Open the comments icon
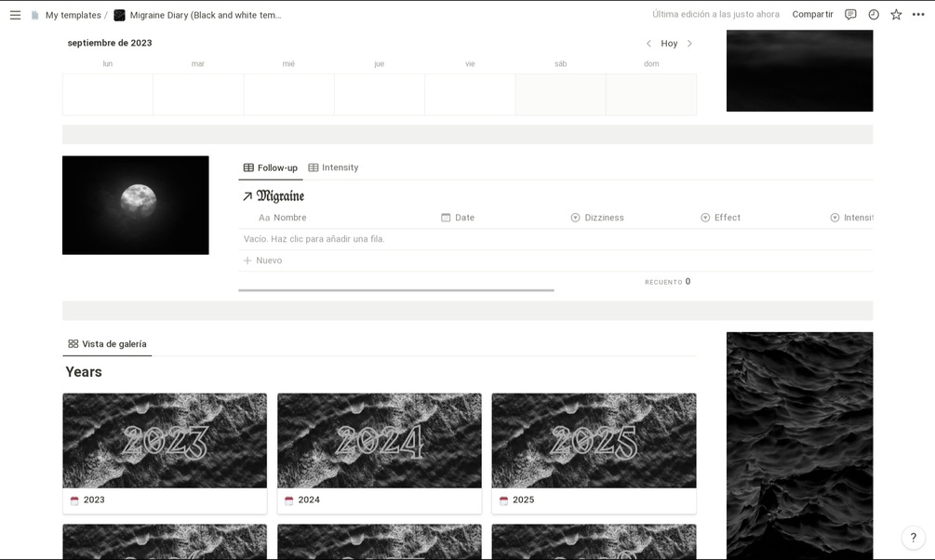The height and width of the screenshot is (560, 935). click(x=850, y=15)
